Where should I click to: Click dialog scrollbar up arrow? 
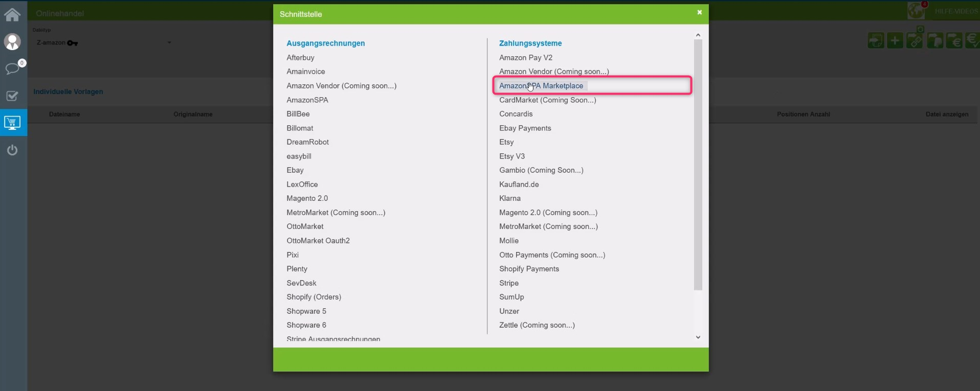(x=698, y=35)
